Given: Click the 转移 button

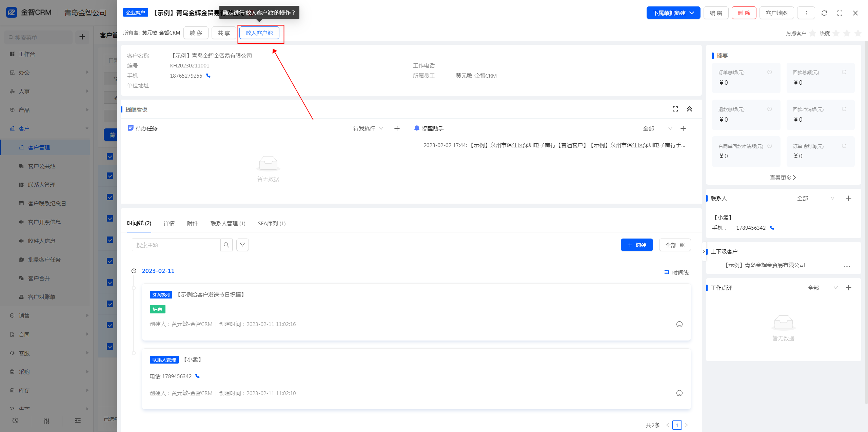Looking at the screenshot, I should [x=196, y=33].
